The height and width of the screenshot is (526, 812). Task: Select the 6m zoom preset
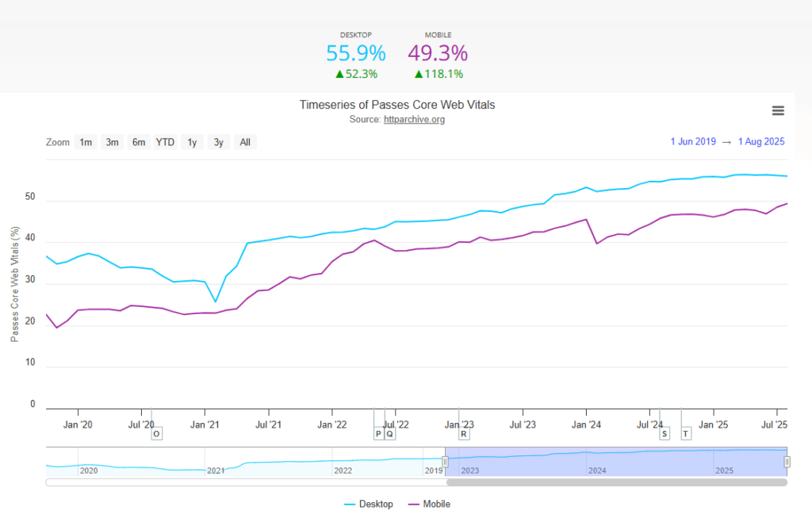point(138,142)
